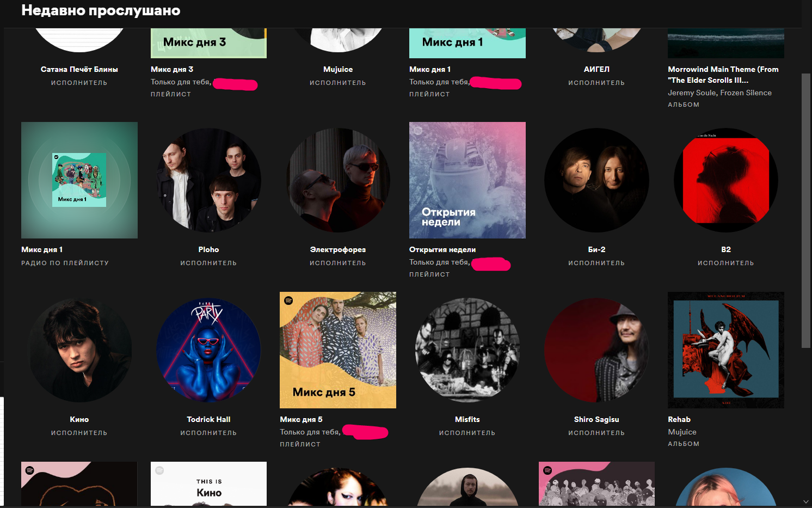Viewport: 812px width, 508px height.
Task: Open the This Is Кино playlist cover
Action: pos(208,484)
